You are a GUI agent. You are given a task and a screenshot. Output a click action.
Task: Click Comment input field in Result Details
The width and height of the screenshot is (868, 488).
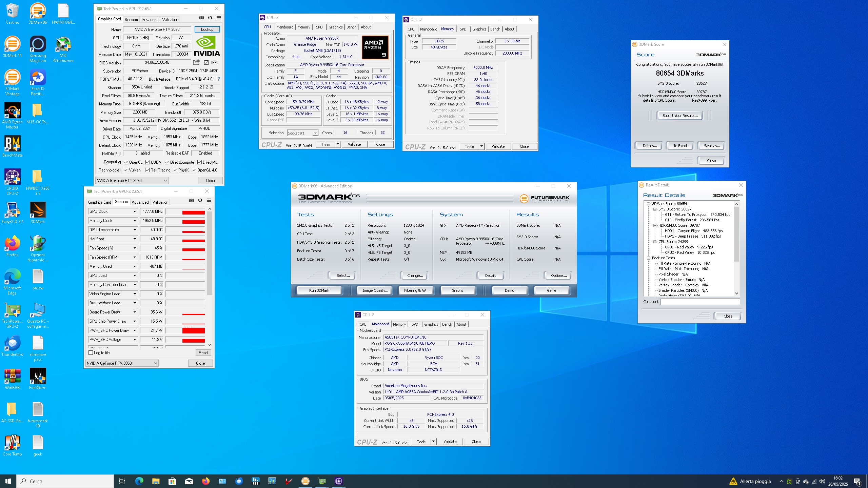pyautogui.click(x=700, y=302)
